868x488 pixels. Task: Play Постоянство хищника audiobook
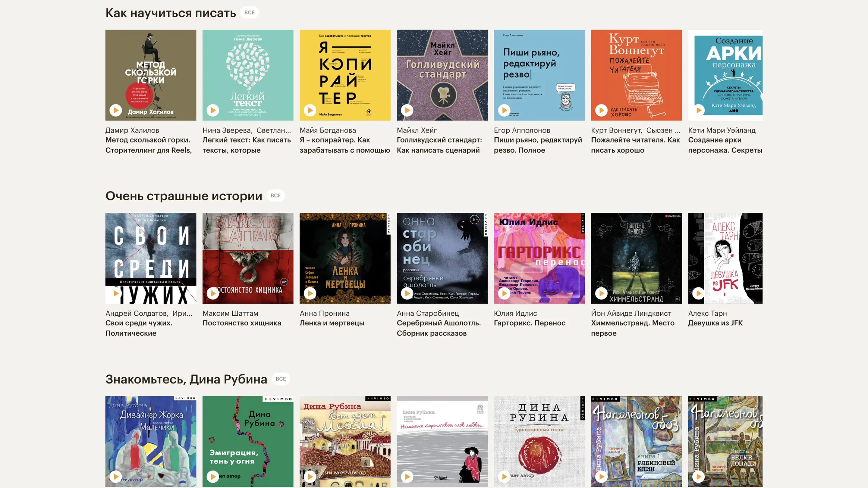pyautogui.click(x=212, y=293)
